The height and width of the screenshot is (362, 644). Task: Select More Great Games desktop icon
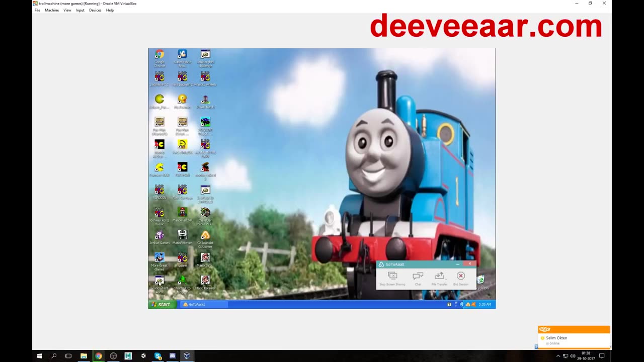pos(159,262)
